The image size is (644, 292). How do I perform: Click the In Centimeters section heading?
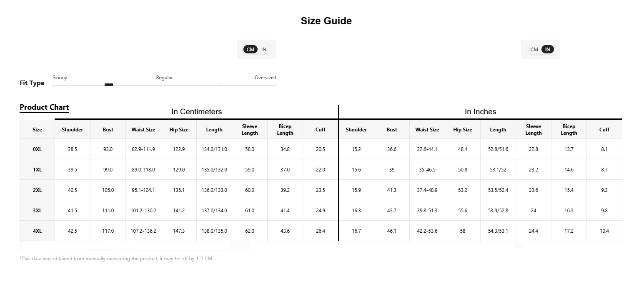[x=197, y=111]
